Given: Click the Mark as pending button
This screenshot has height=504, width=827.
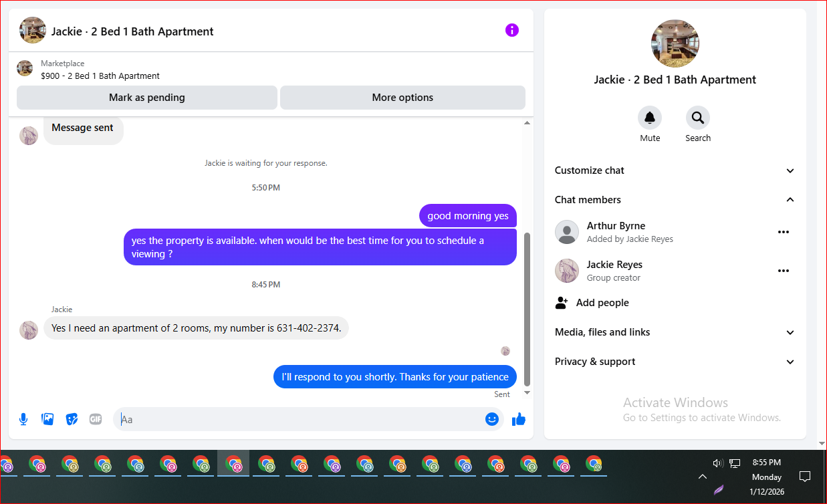Looking at the screenshot, I should click(147, 98).
